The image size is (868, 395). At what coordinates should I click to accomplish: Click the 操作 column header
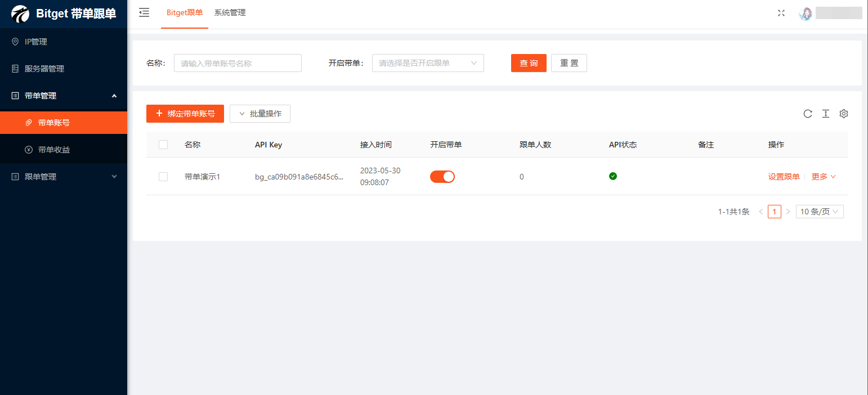776,145
